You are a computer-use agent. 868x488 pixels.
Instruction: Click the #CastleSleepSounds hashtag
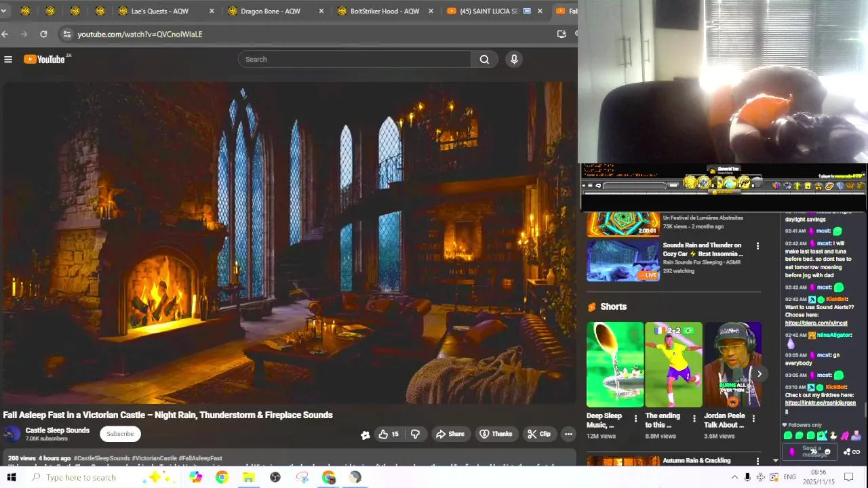102,459
